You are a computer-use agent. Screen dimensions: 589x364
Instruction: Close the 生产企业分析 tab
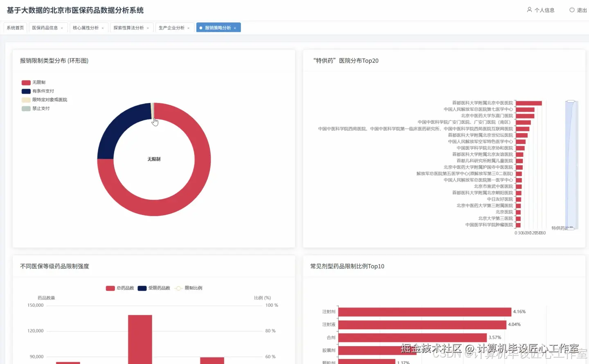(x=188, y=28)
